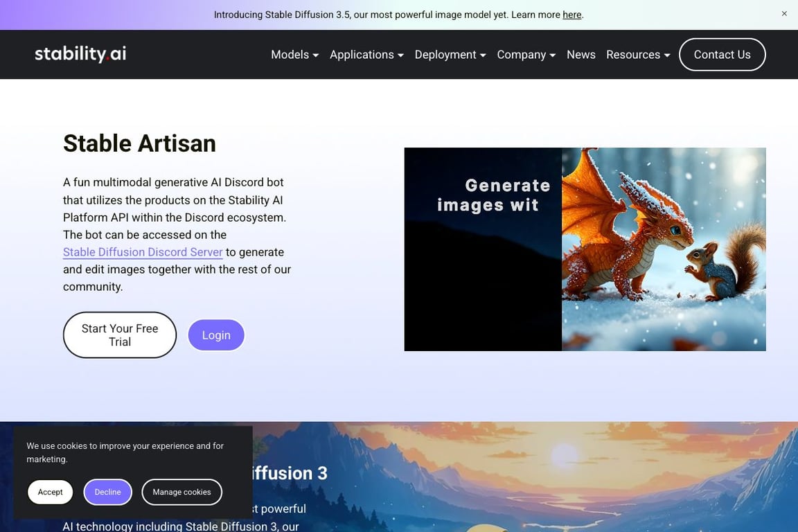Dismiss the announcement banner with the X

(x=783, y=14)
